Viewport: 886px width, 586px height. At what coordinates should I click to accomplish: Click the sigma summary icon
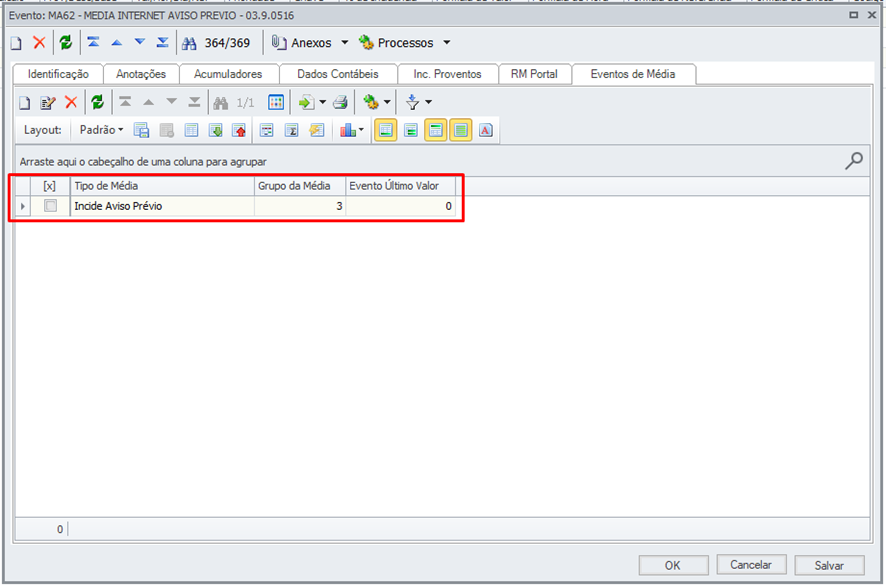(x=292, y=131)
